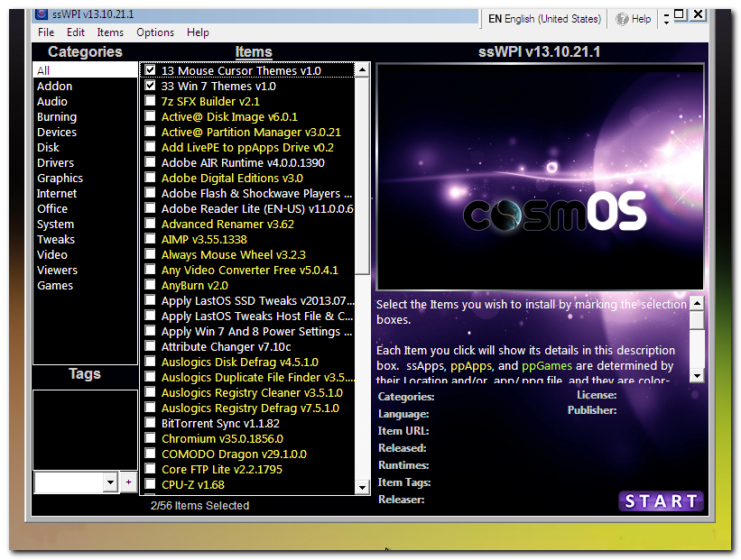Click description box scroll down arrow

click(x=697, y=375)
